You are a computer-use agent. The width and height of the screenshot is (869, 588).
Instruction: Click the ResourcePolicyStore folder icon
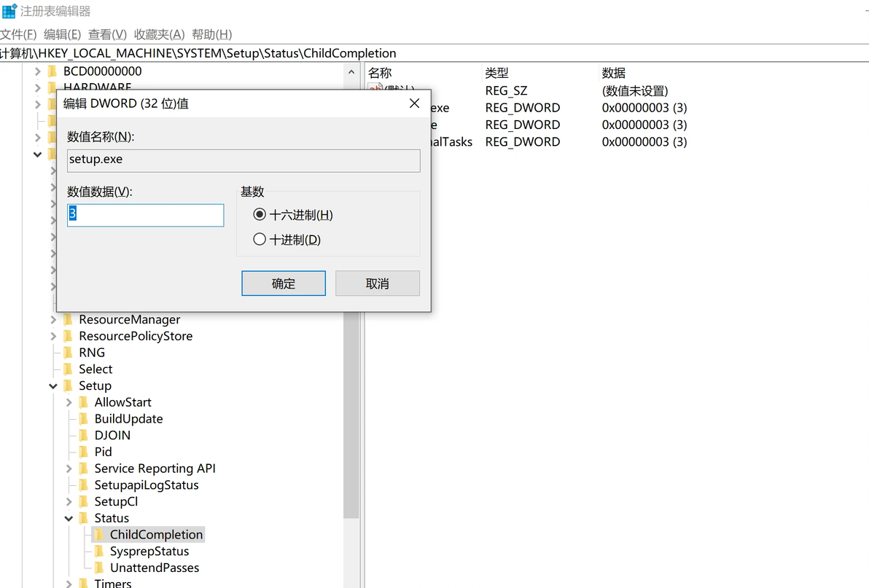click(69, 336)
